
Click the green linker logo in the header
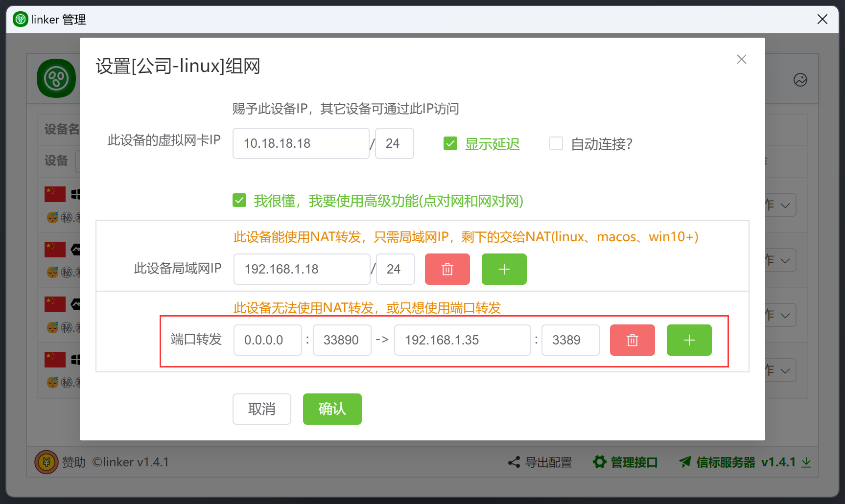coord(56,78)
